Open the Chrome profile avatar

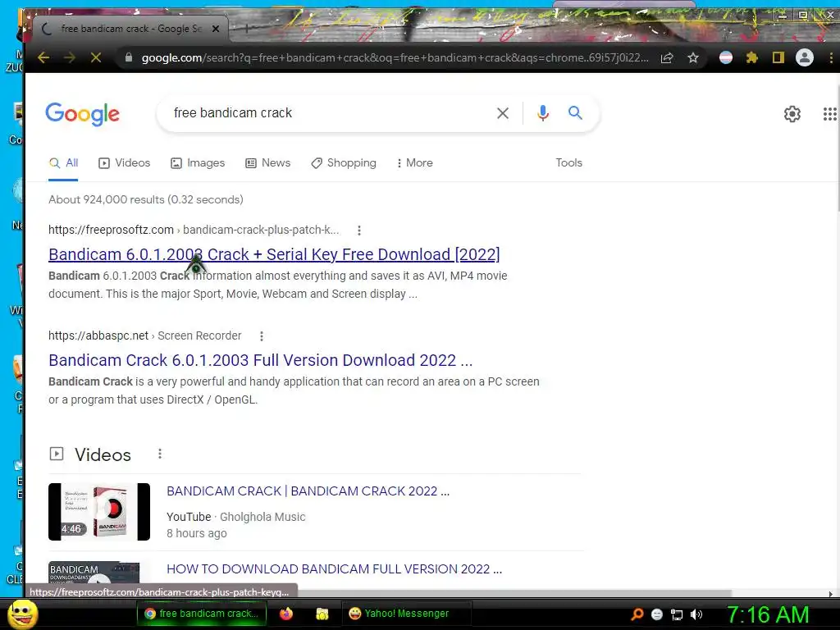click(804, 57)
